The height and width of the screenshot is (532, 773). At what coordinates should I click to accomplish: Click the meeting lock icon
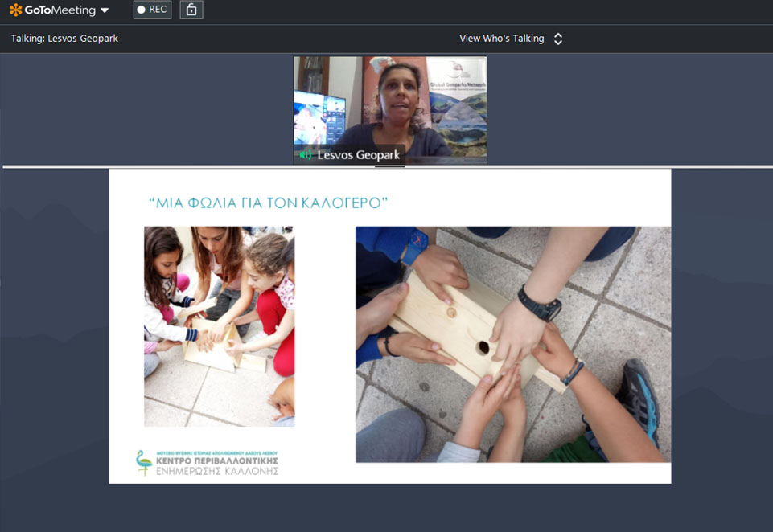[191, 10]
